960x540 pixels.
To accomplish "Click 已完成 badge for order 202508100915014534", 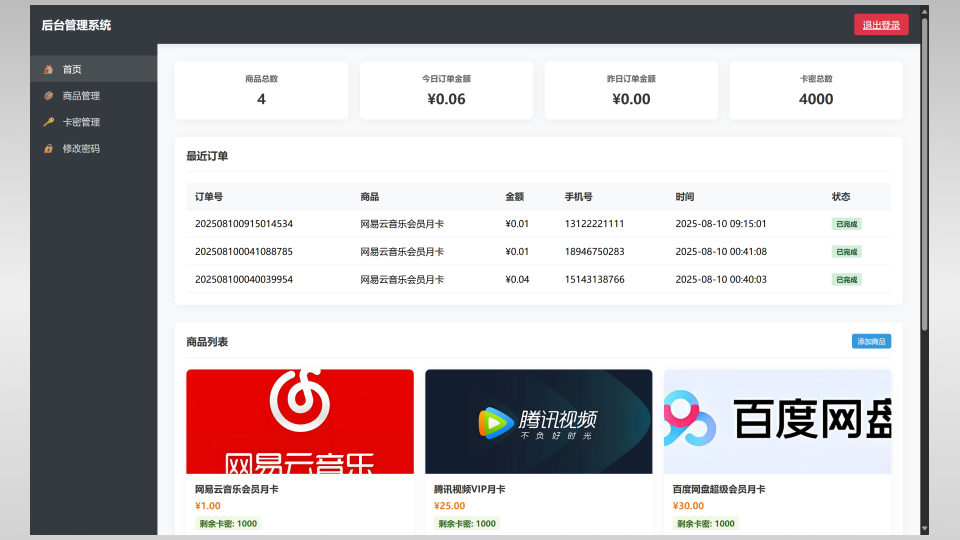I will (846, 224).
